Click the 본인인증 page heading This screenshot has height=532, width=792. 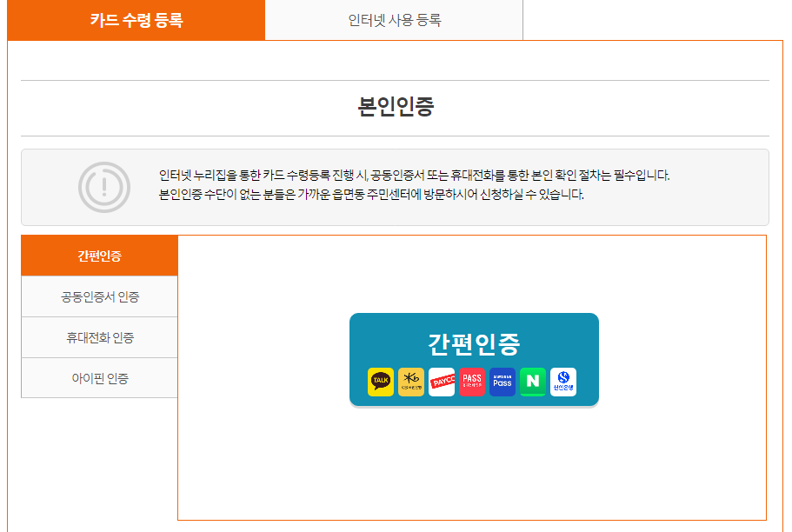pyautogui.click(x=396, y=108)
